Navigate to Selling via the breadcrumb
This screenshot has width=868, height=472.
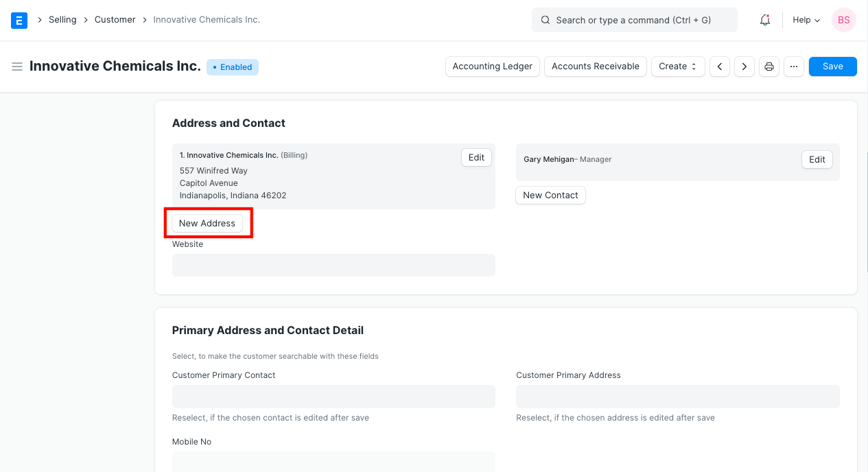[x=62, y=19]
